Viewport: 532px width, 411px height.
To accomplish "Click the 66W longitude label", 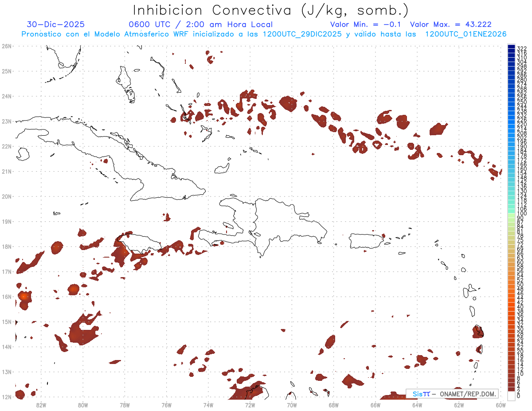I will [x=375, y=404].
